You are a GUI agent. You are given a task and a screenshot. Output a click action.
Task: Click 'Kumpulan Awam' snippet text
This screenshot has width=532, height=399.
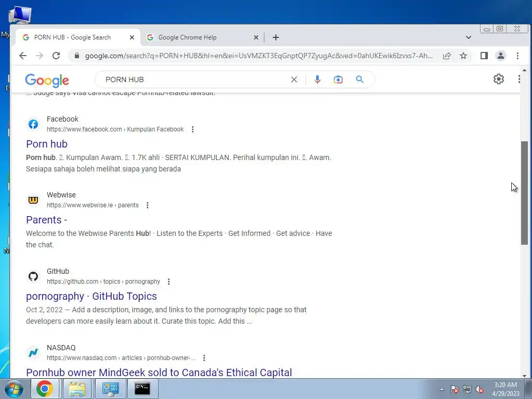point(95,157)
